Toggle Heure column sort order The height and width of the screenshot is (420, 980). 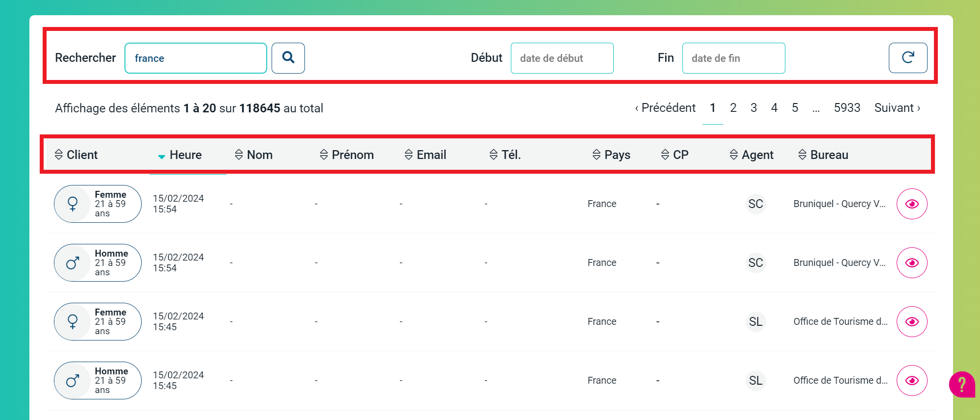[180, 155]
